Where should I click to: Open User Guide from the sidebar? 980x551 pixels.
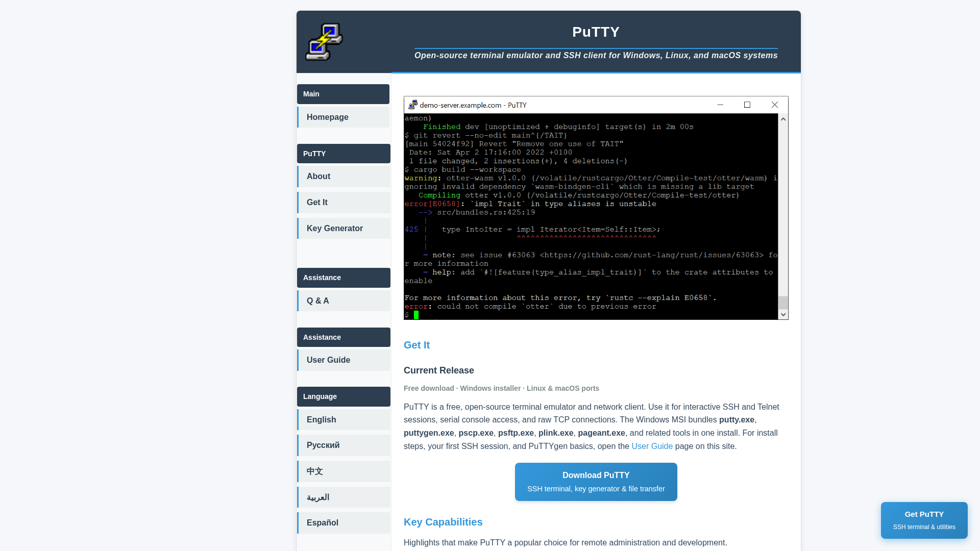click(344, 360)
